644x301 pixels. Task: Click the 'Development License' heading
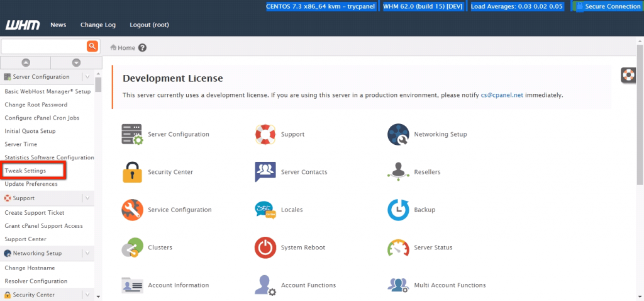[173, 78]
